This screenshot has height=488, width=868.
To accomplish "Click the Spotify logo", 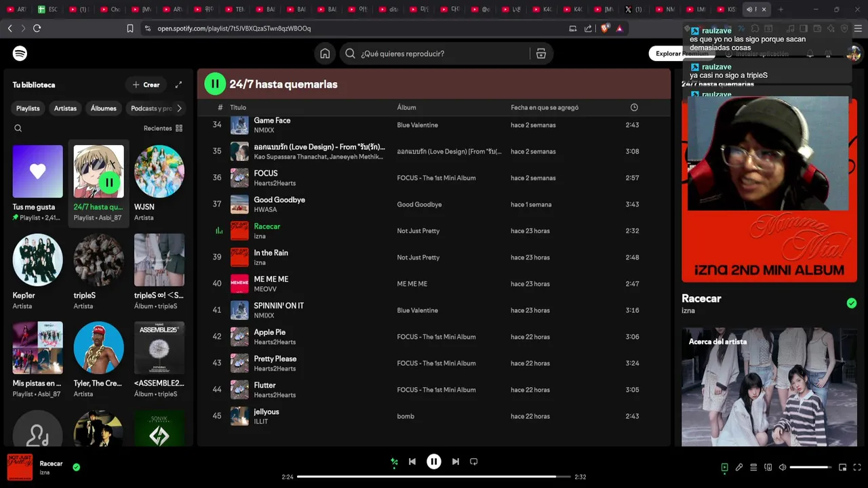I will [20, 54].
